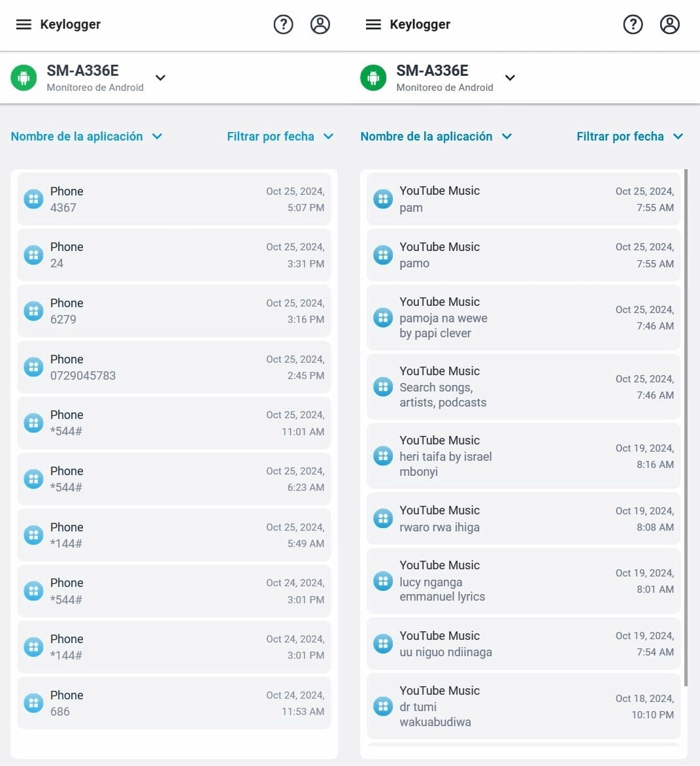Open Filtrar por fecha dropdown in right panel
This screenshot has width=700, height=766.
coord(629,137)
